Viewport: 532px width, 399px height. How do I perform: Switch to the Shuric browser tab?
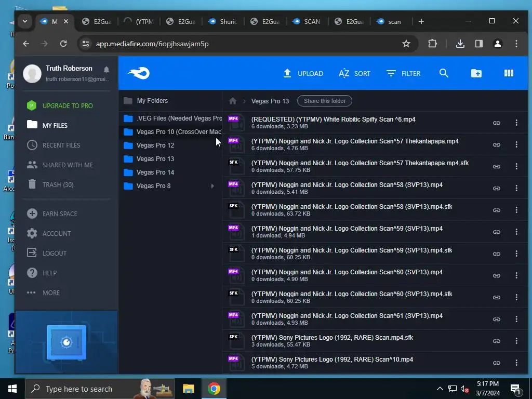pyautogui.click(x=222, y=21)
